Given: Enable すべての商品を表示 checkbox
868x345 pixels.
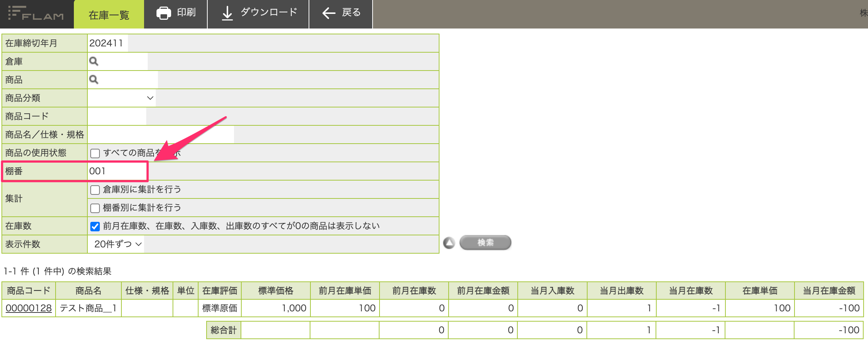Looking at the screenshot, I should coord(95,153).
